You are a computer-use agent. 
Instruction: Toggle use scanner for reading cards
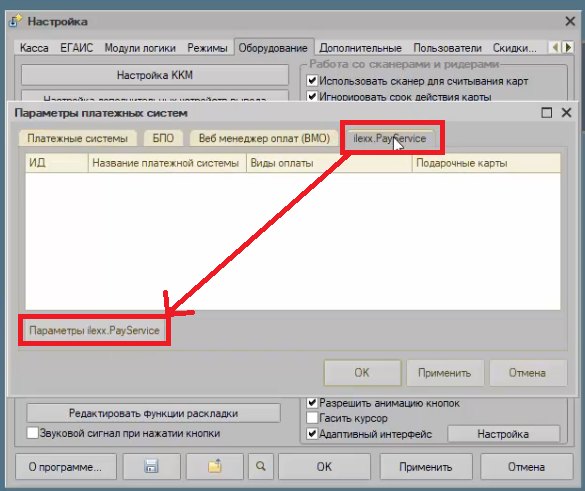(312, 81)
